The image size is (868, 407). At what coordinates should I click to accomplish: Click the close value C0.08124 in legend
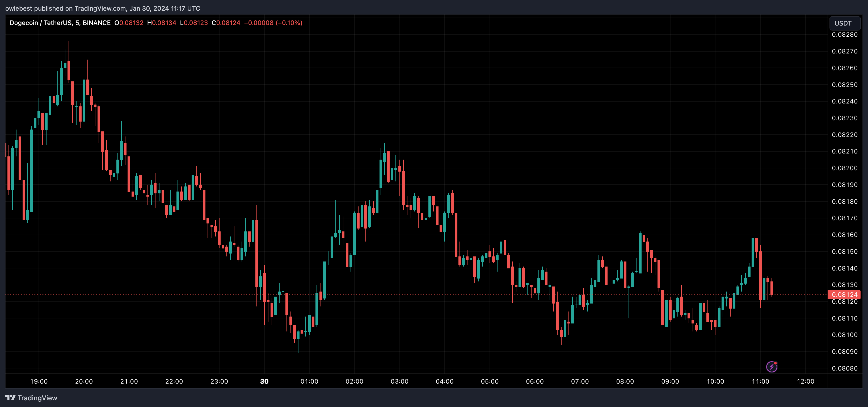[226, 23]
